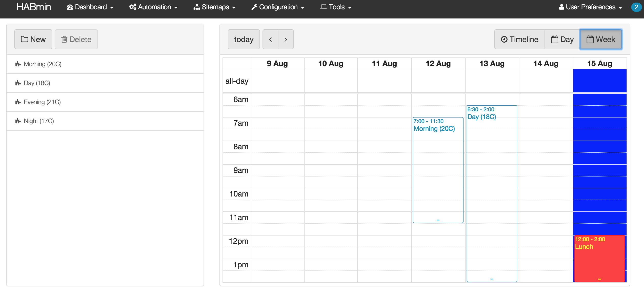Open User Preferences dropdown
This screenshot has width=644, height=294.
pos(590,7)
